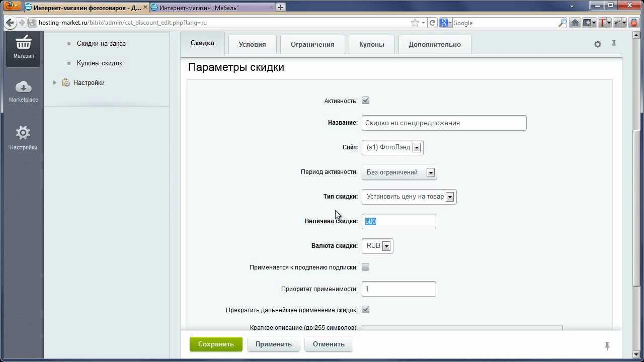Expand the Настройки tree node
The width and height of the screenshot is (644, 362).
pos(55,82)
